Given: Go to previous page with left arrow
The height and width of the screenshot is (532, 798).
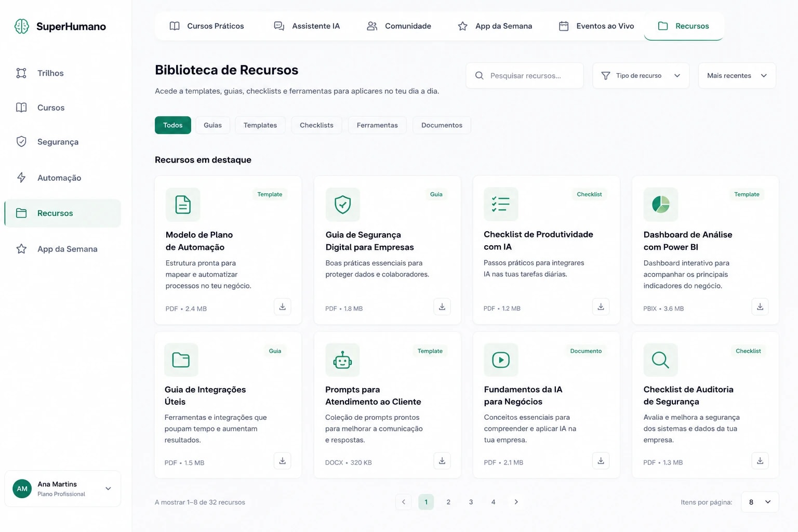Looking at the screenshot, I should 404,502.
